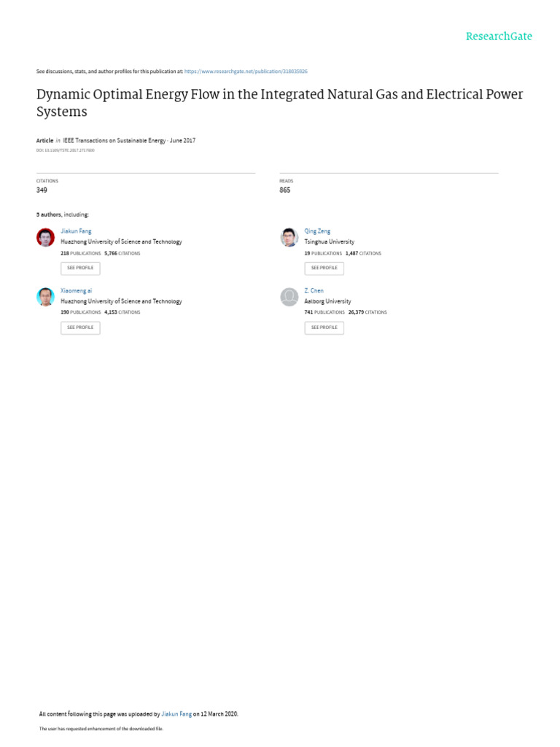The height and width of the screenshot is (747, 560).
Task: Click the citations count 349
Action: [42, 190]
